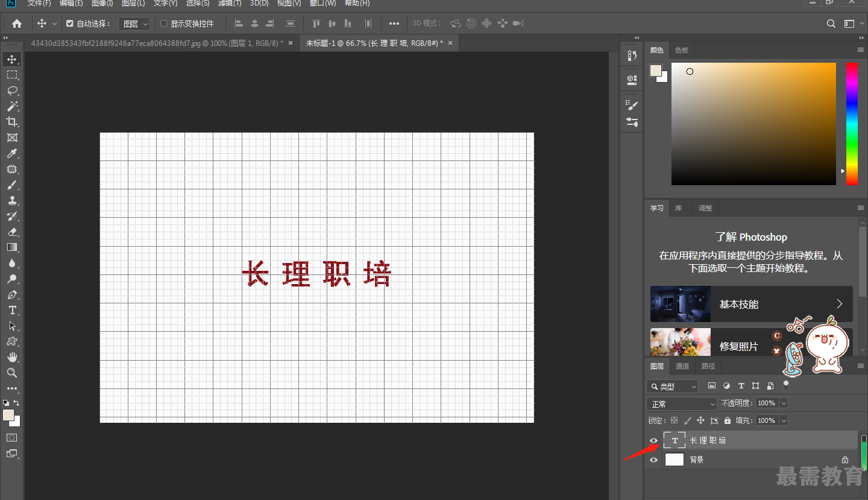Lock transparent pixels of the layer
868x500 pixels.
pyautogui.click(x=674, y=420)
